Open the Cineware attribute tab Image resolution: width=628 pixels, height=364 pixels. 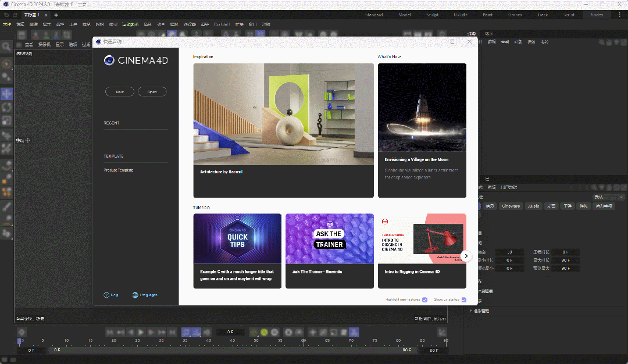coord(511,206)
